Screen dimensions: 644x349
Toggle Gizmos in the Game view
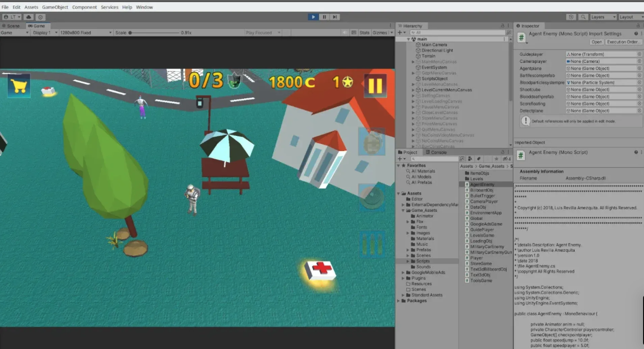tap(379, 32)
